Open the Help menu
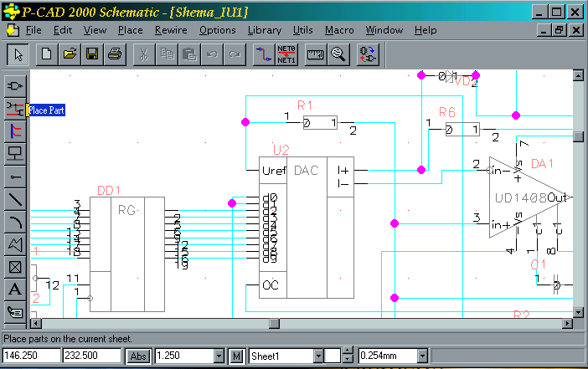The height and width of the screenshot is (369, 588). (426, 30)
